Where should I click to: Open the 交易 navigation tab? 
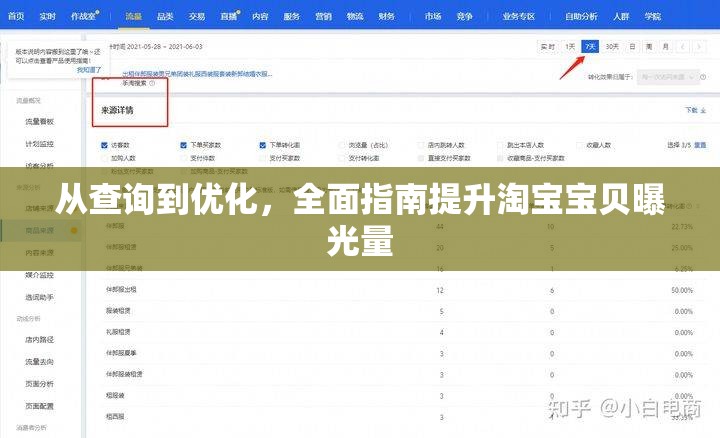[197, 16]
